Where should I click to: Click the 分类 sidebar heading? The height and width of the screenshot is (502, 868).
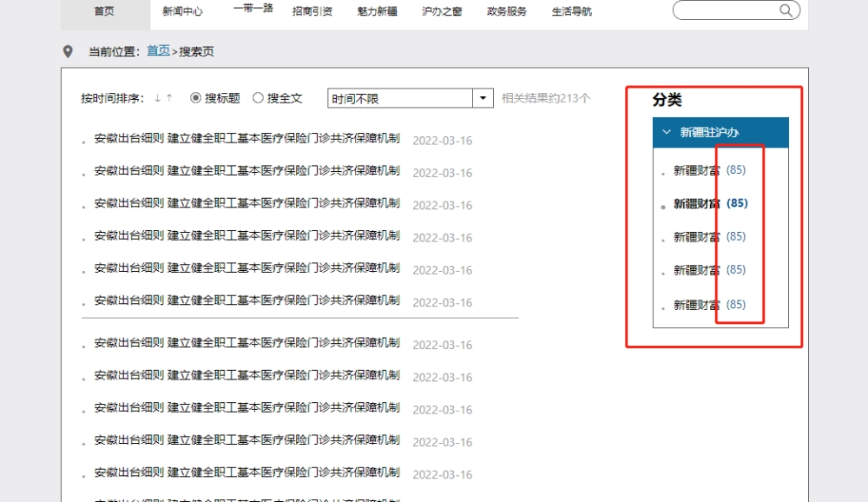point(667,100)
